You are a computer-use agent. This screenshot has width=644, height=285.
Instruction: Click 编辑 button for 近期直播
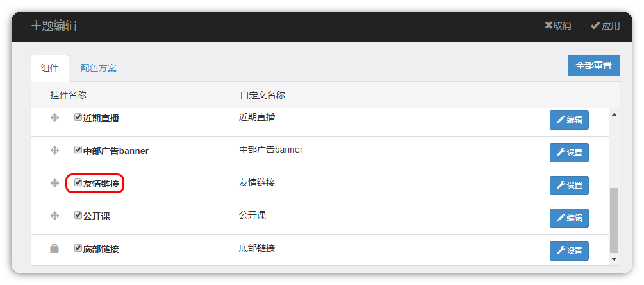point(569,120)
